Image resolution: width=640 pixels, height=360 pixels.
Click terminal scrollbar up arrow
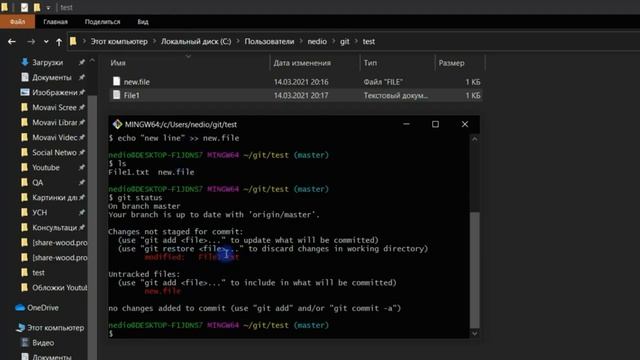tap(475, 139)
